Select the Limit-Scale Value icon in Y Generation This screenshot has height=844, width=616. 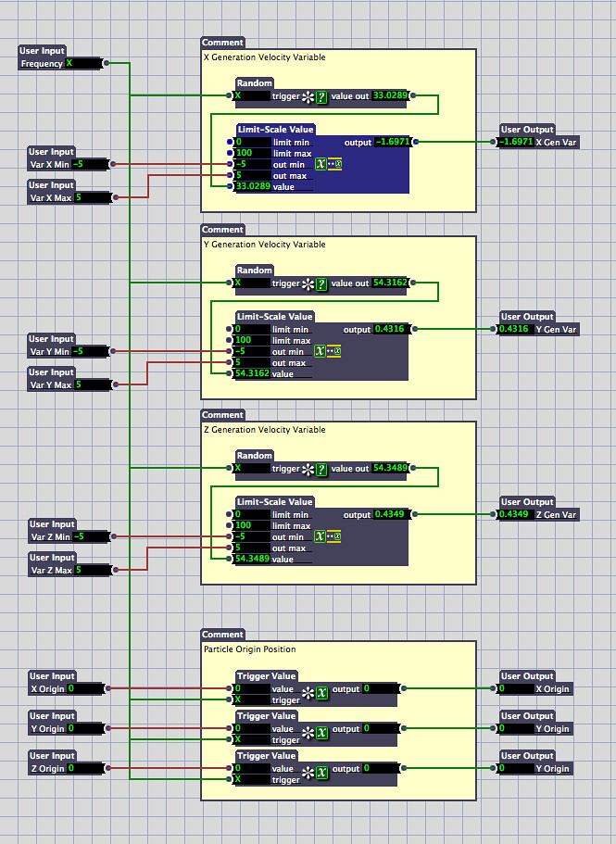329,351
